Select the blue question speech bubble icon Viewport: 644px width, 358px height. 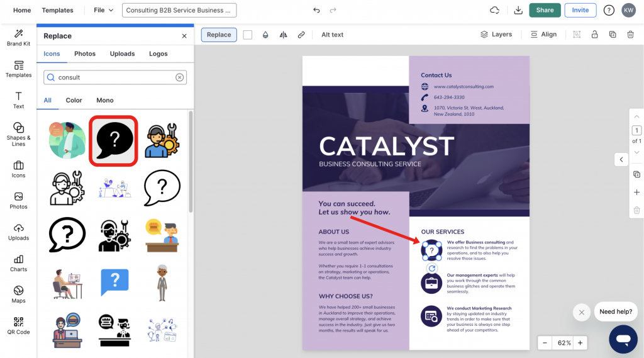(x=114, y=282)
